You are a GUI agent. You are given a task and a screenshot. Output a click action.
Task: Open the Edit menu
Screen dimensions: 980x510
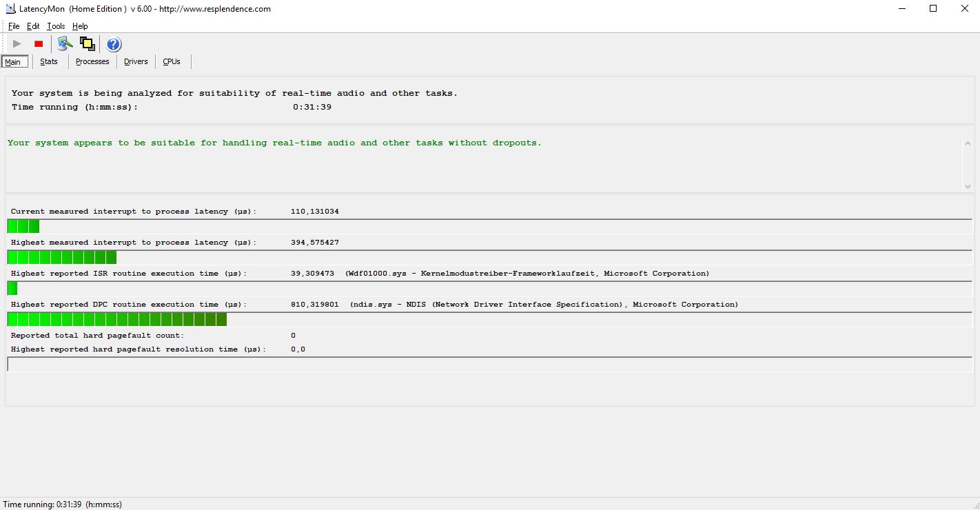point(33,26)
